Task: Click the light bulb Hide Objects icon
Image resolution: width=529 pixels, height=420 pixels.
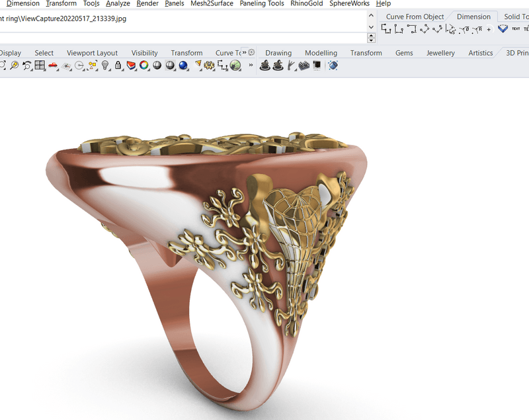Action: click(x=105, y=65)
